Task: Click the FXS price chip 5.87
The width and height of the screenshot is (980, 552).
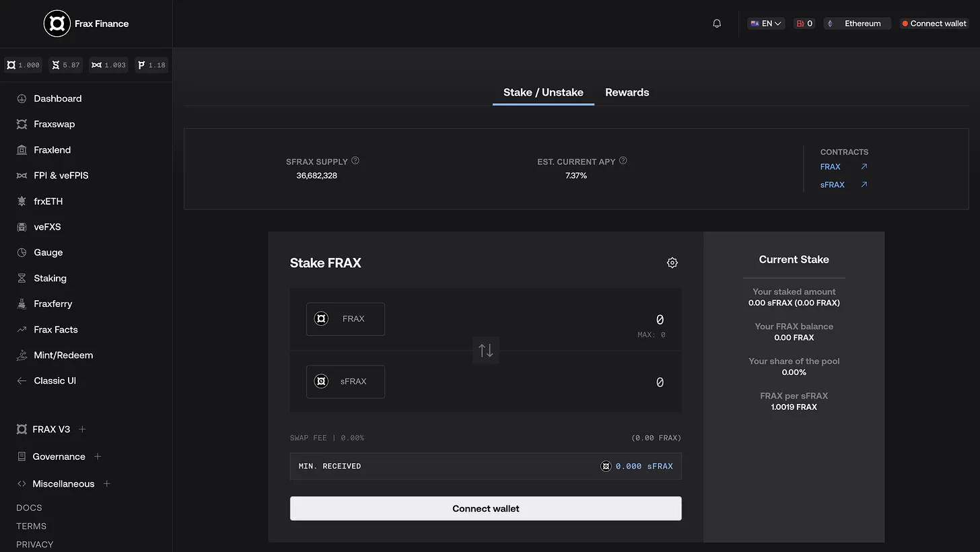Action: (66, 65)
